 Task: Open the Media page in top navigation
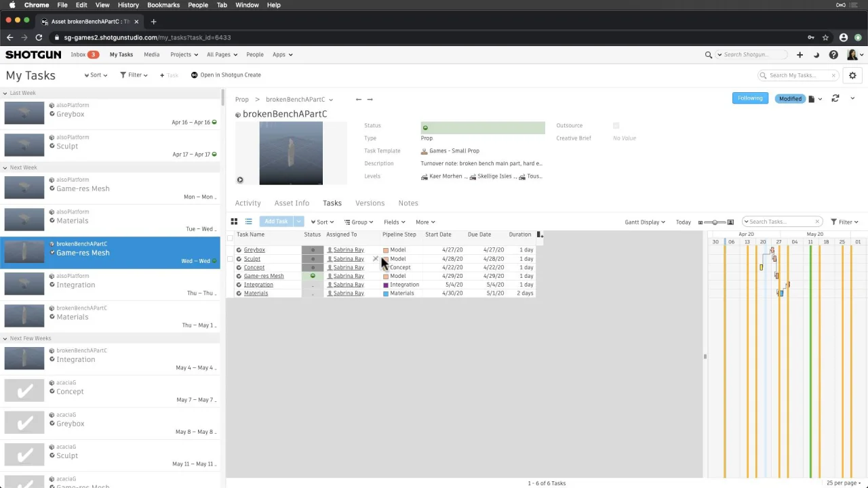(151, 55)
